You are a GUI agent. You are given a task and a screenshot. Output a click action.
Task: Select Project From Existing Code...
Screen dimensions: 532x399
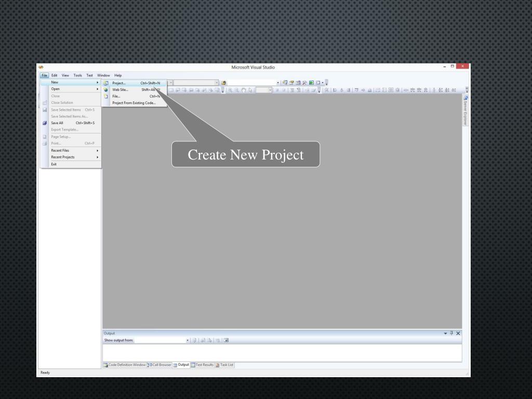point(135,103)
